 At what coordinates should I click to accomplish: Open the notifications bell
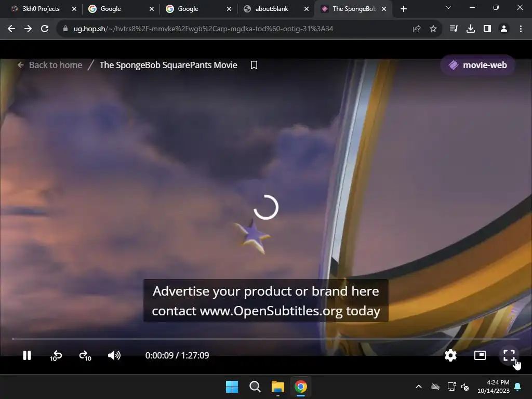518,387
